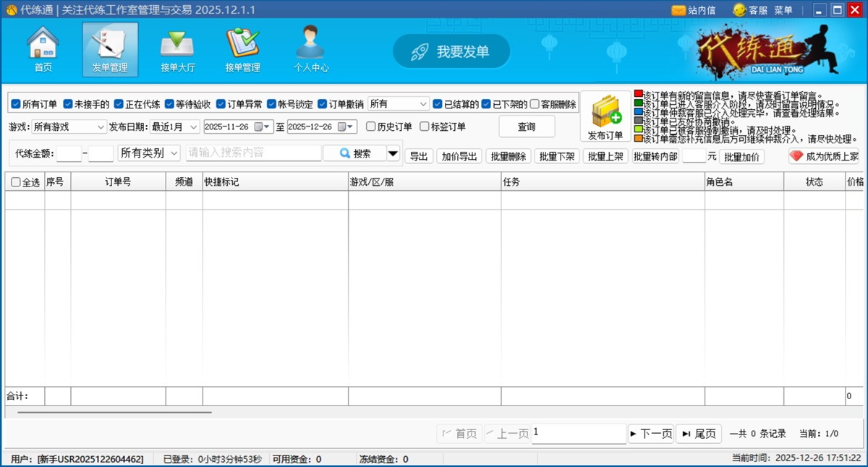The width and height of the screenshot is (868, 467).
Task: Open the 所有类别 category dropdown
Action: (148, 153)
